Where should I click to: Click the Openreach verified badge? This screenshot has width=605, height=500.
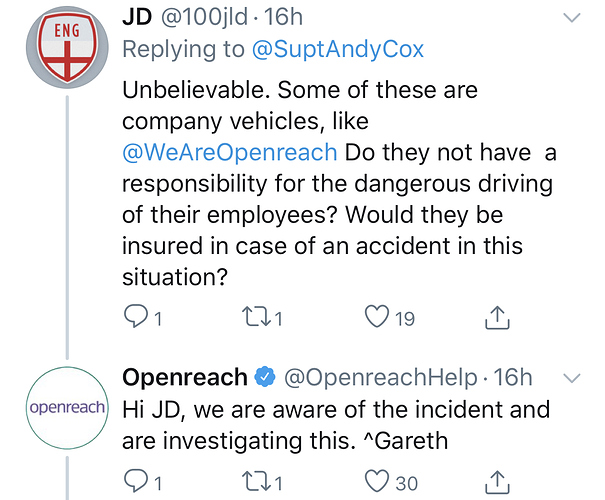pyautogui.click(x=265, y=378)
